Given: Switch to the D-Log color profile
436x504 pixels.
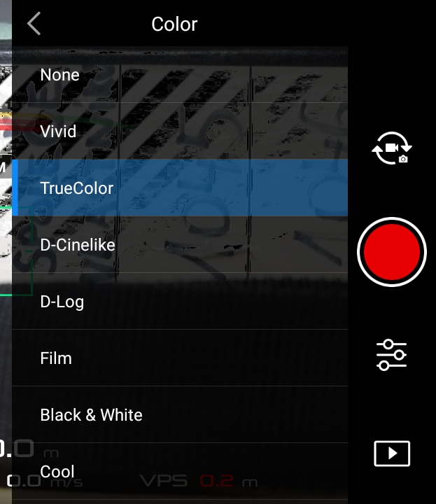Looking at the screenshot, I should click(180, 301).
